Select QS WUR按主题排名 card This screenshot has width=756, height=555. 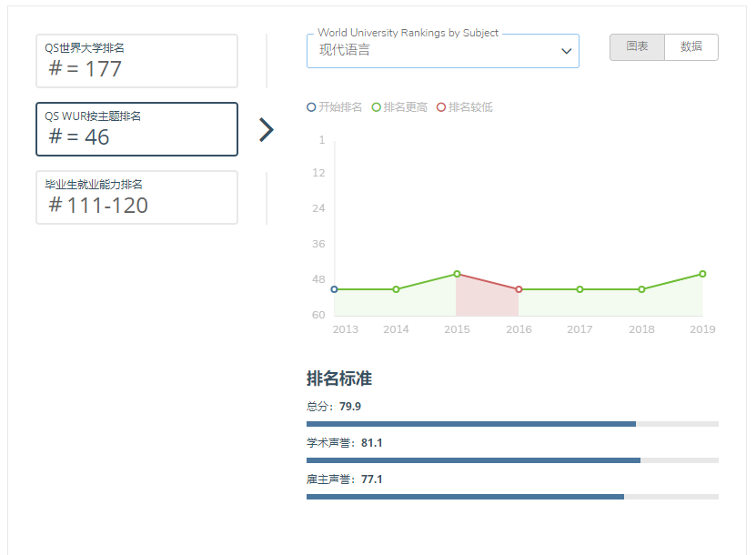136,129
